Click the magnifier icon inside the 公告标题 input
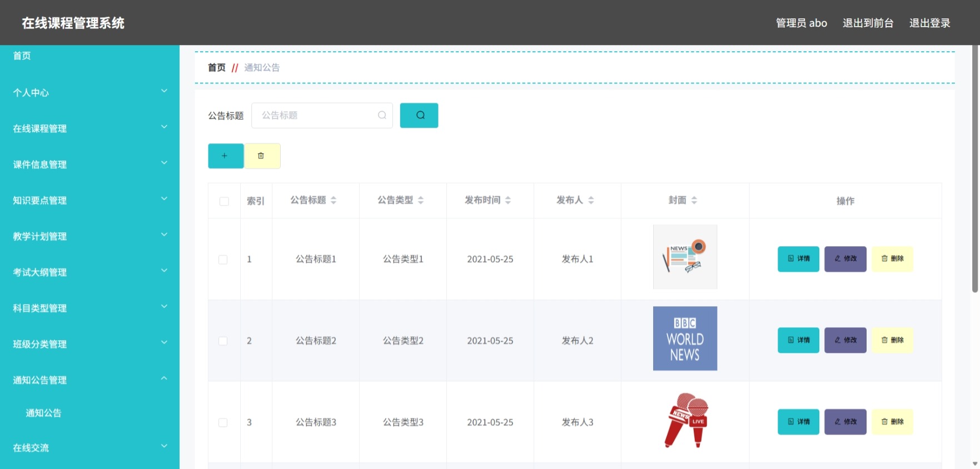Viewport: 980px width, 469px height. pyautogui.click(x=382, y=115)
